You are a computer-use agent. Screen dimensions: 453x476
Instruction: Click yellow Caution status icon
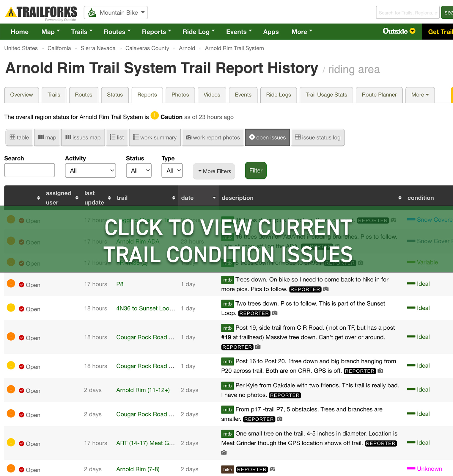coord(155,115)
